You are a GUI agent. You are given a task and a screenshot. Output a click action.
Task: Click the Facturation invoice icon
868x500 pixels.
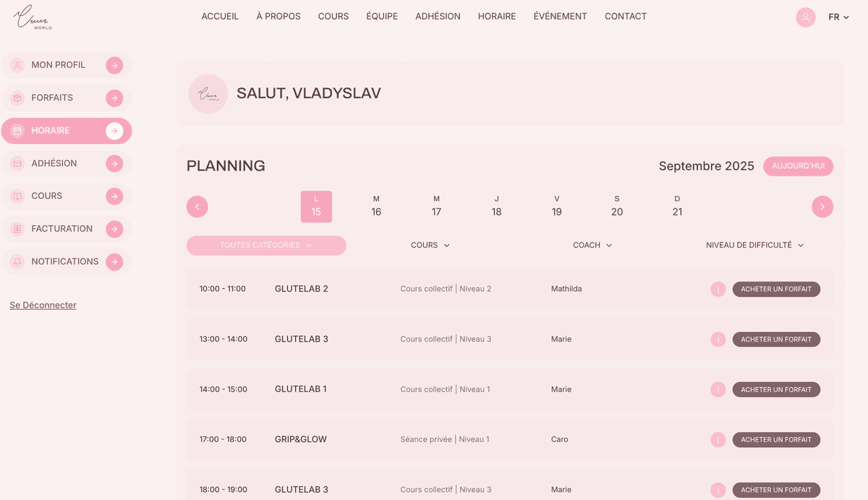pos(17,229)
